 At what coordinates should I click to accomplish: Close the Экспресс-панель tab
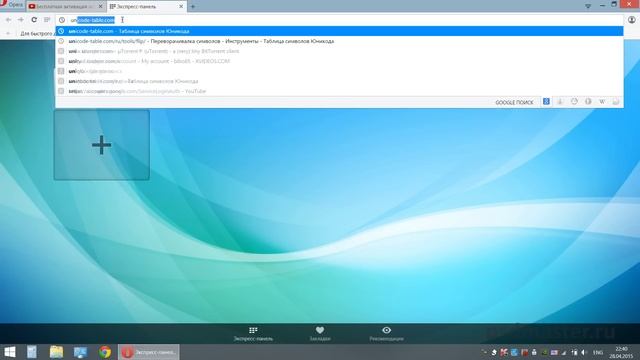click(181, 7)
